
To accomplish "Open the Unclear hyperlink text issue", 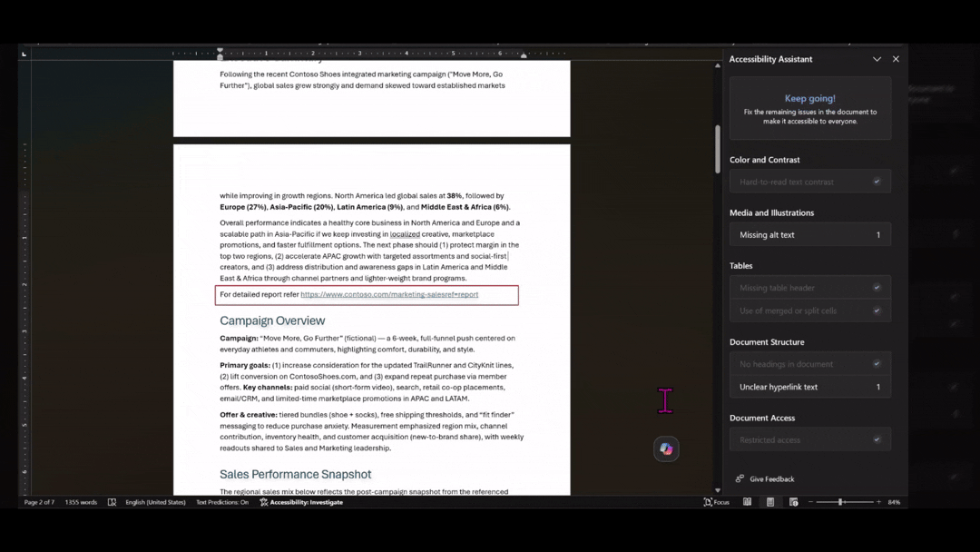I will [x=810, y=387].
